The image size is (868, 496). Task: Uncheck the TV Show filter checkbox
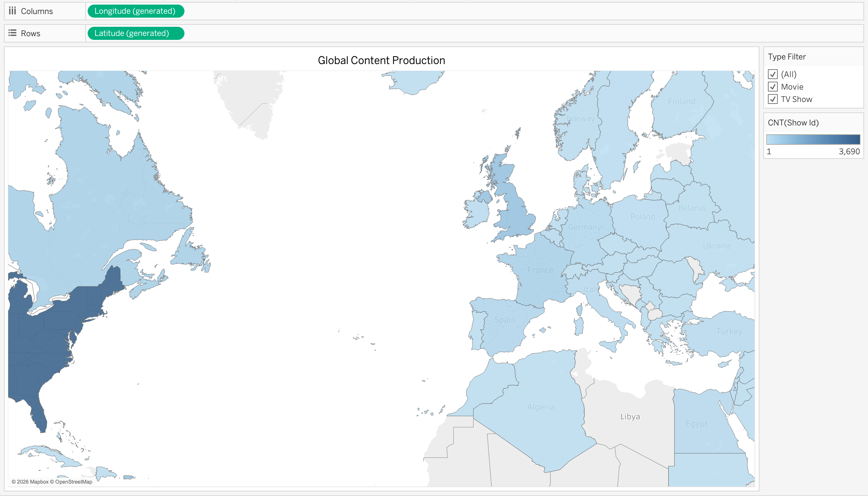coord(773,99)
